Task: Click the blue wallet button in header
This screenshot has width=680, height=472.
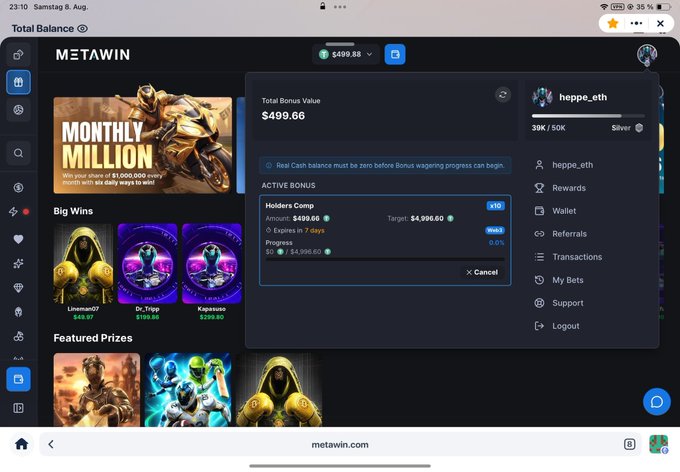Action: pos(395,54)
